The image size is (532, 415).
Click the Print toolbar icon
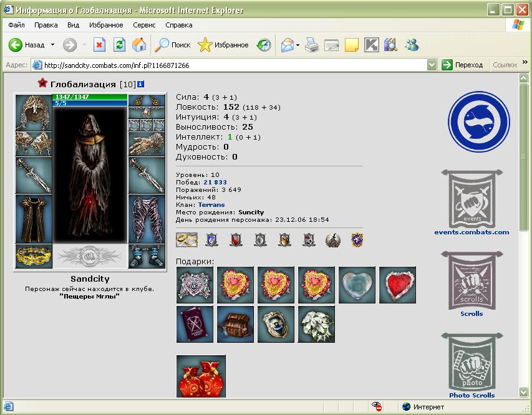[312, 45]
